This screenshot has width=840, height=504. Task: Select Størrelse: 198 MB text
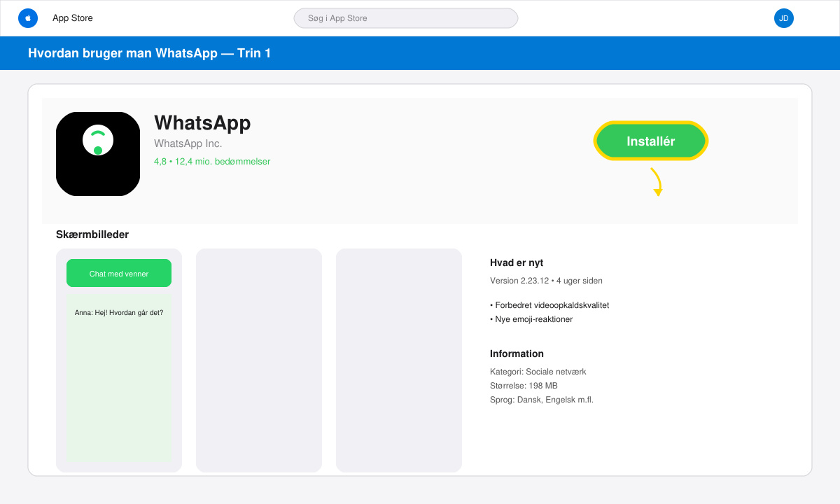click(x=524, y=386)
